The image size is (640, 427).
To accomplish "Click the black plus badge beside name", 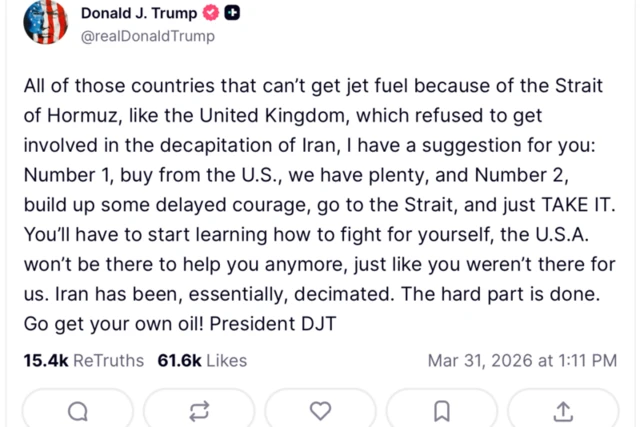I will (x=232, y=14).
